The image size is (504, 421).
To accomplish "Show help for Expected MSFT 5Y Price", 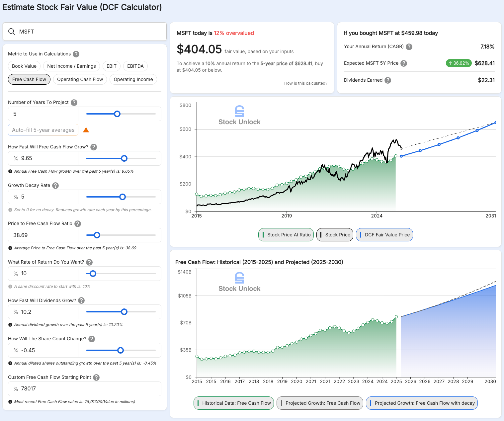I will click(x=404, y=63).
